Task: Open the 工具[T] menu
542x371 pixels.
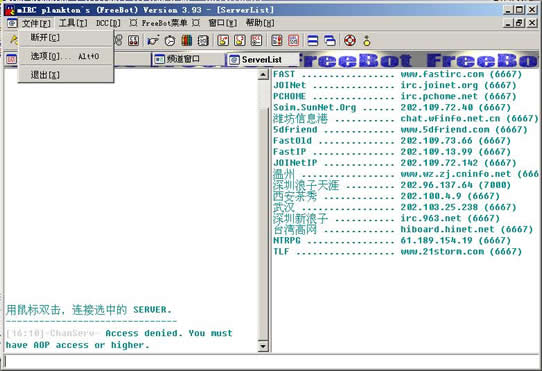Action: click(73, 23)
